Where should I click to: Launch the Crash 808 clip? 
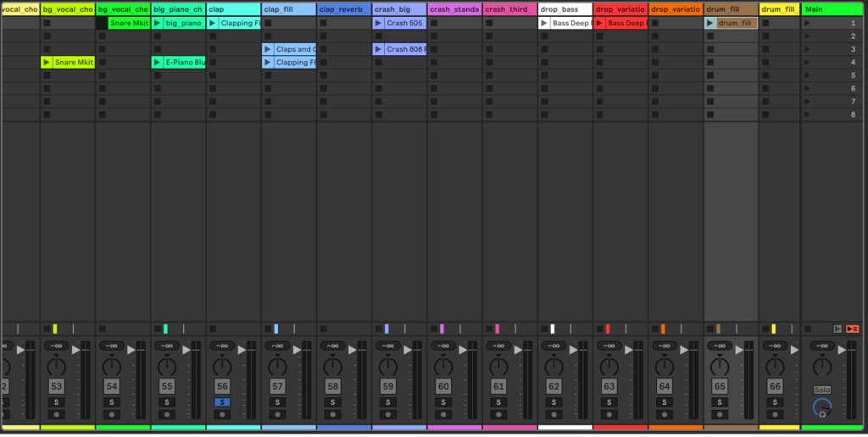tap(378, 49)
